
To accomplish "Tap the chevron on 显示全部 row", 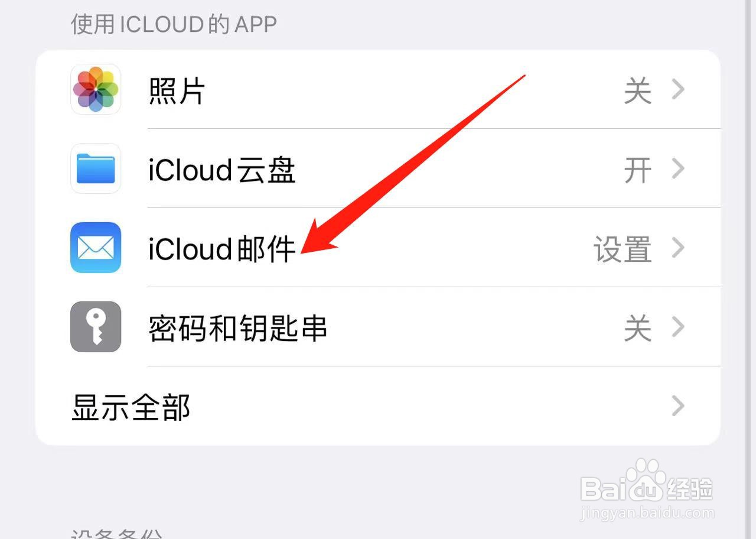I will 679,406.
